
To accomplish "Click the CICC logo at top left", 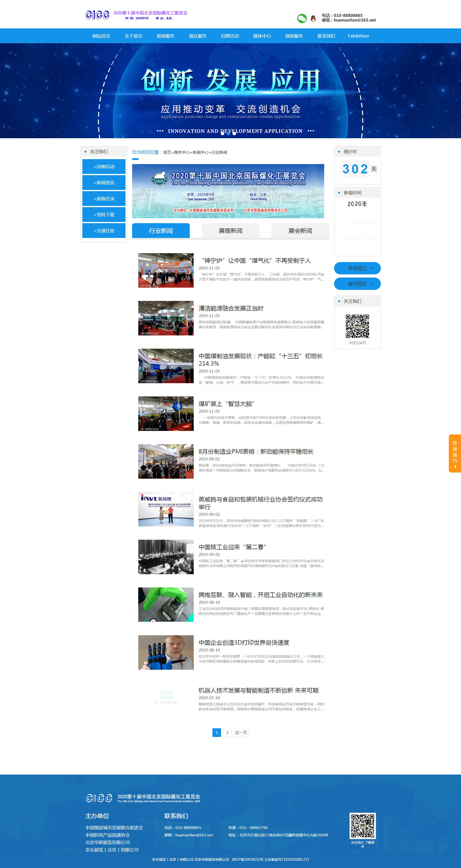I will 98,15.
